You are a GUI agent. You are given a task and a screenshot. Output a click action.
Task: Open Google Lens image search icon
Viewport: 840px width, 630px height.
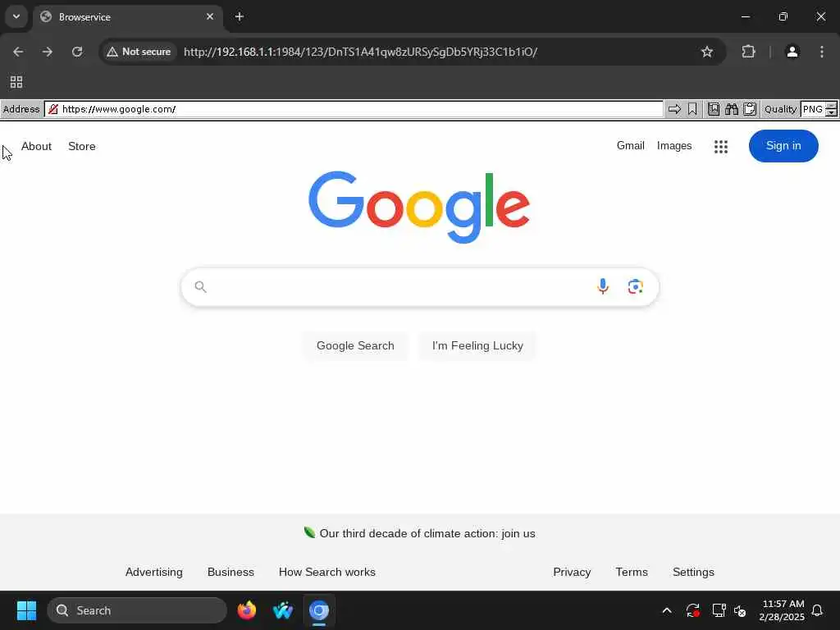point(636,286)
